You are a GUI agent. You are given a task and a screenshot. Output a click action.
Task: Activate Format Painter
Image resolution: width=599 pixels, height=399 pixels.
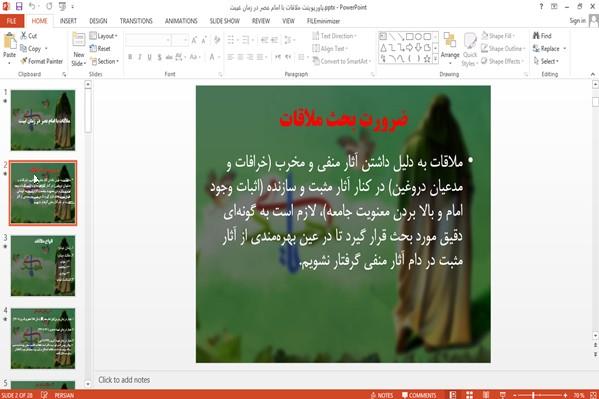point(42,61)
